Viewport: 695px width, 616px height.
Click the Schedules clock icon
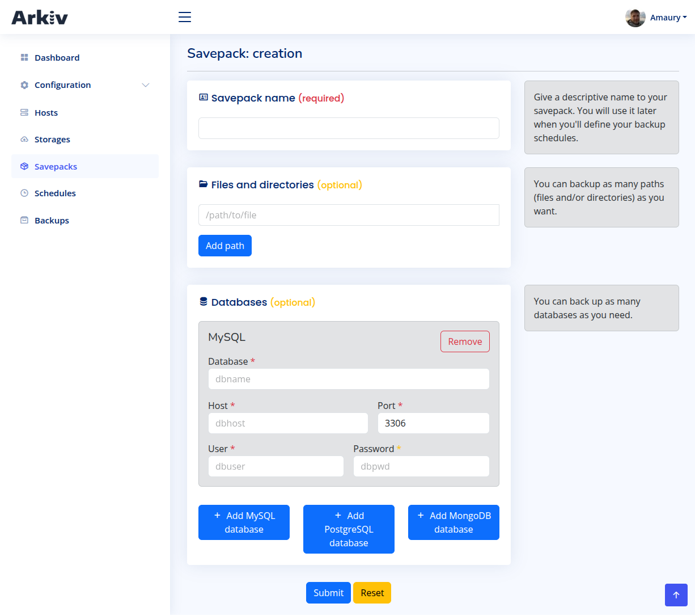(24, 193)
